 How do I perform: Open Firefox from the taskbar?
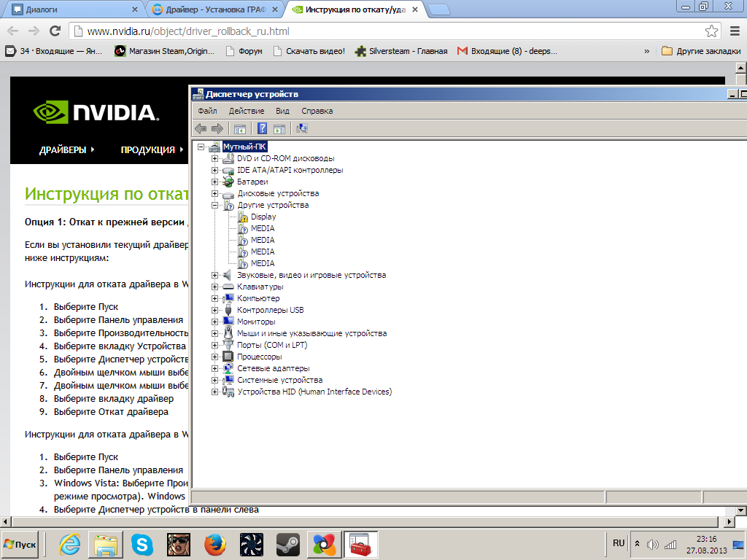pos(215,544)
